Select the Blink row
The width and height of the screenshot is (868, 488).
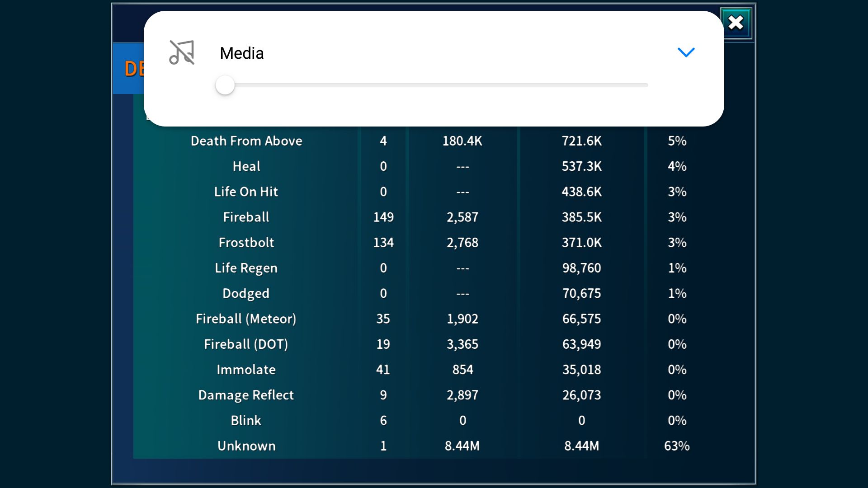click(246, 420)
